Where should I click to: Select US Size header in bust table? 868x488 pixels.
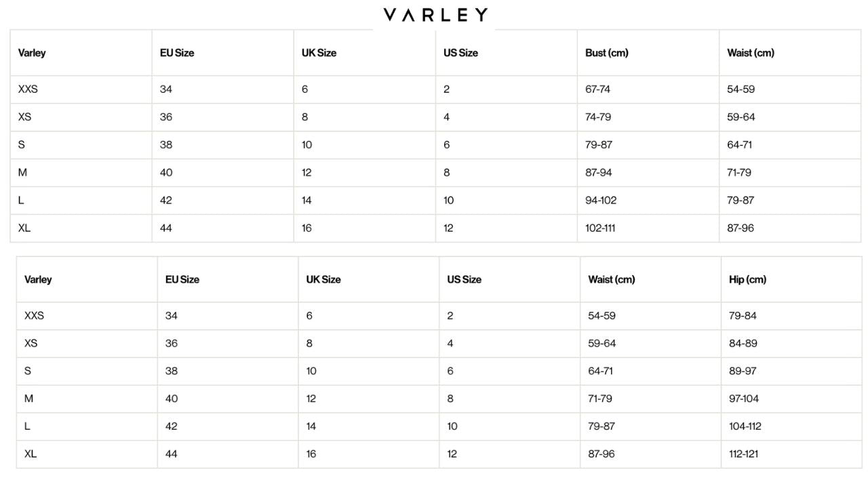pos(460,53)
